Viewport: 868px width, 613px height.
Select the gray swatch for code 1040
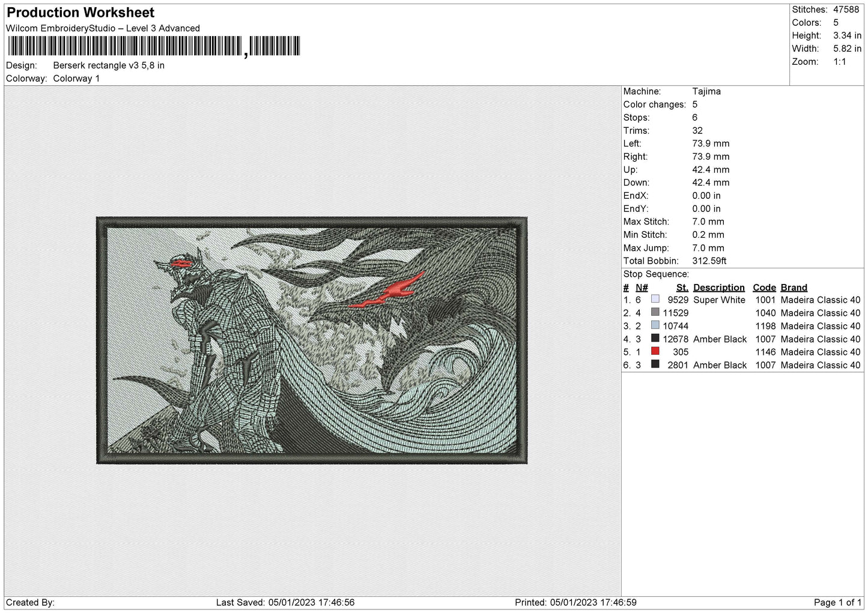[655, 312]
